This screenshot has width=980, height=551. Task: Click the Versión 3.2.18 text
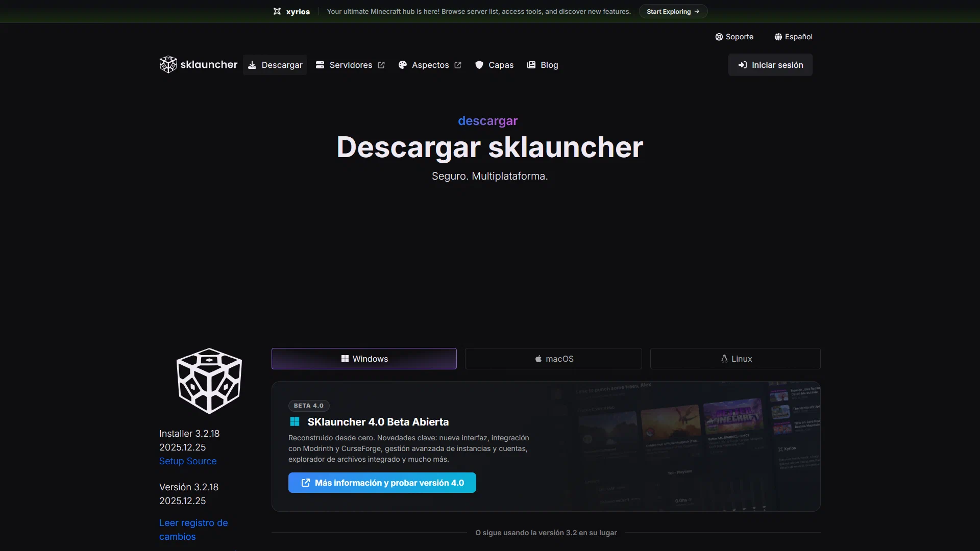pyautogui.click(x=189, y=487)
